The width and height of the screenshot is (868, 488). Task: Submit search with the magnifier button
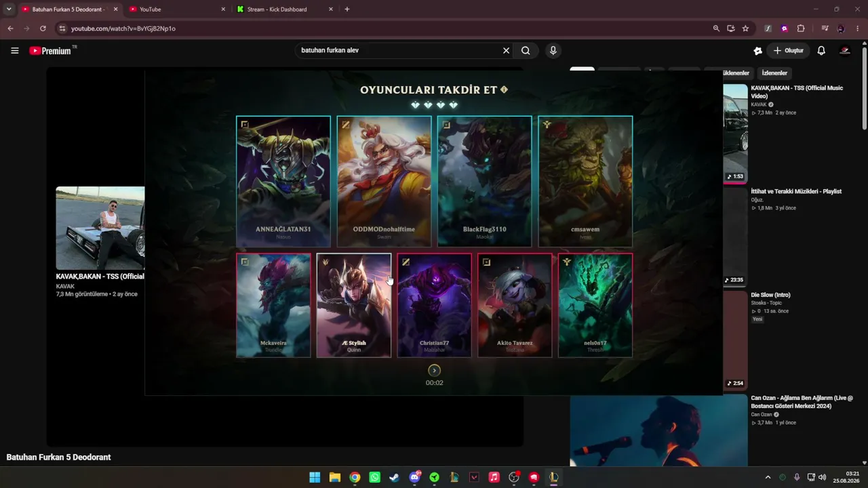coord(526,51)
